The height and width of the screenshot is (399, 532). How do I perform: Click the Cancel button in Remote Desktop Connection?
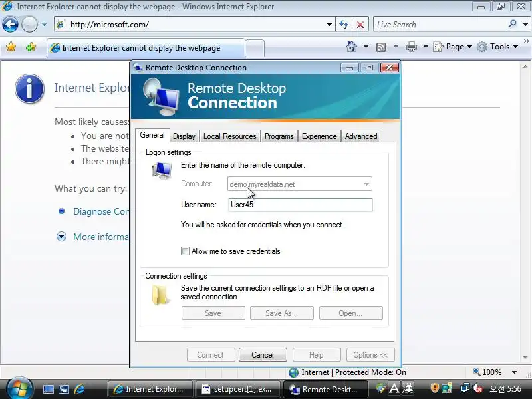click(263, 355)
